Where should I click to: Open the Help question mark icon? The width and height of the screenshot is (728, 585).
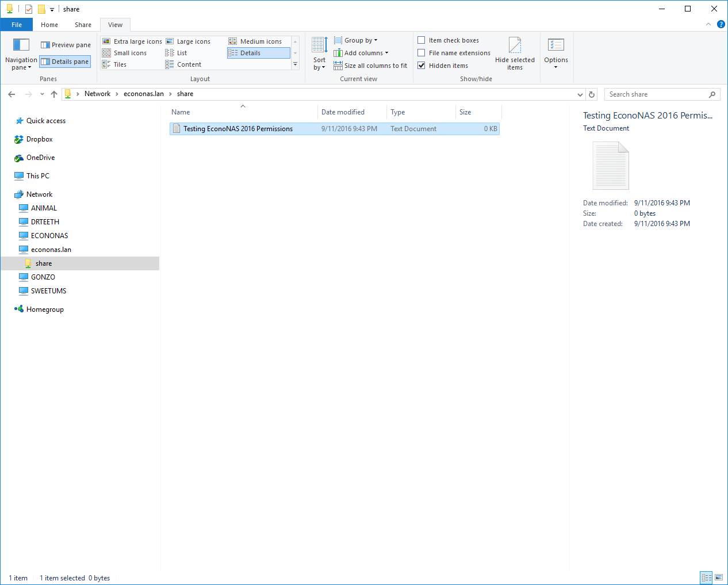[721, 24]
